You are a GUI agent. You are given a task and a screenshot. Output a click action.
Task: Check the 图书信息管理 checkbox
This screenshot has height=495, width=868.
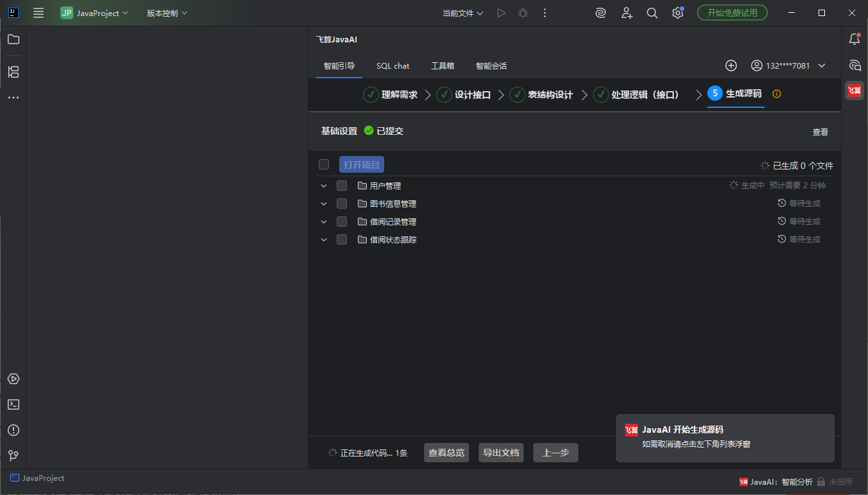(x=342, y=204)
